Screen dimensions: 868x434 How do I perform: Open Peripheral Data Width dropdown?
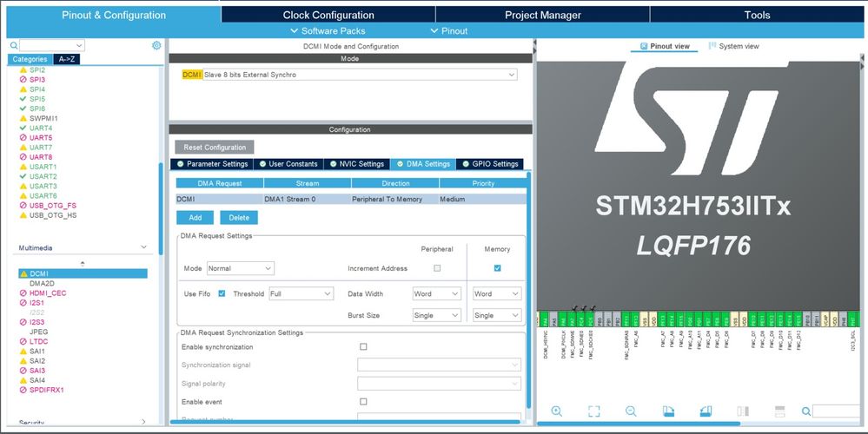437,293
